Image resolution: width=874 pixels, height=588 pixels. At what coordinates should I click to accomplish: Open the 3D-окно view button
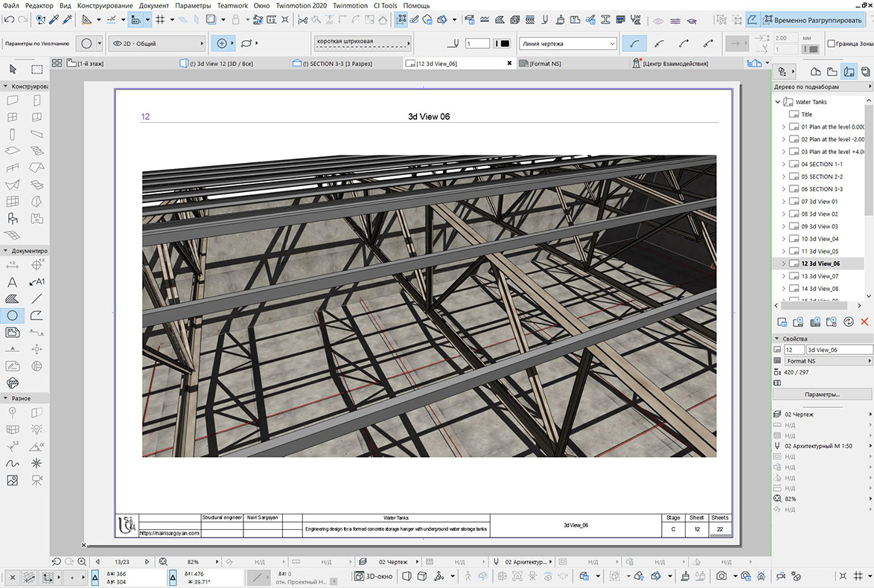tap(374, 576)
